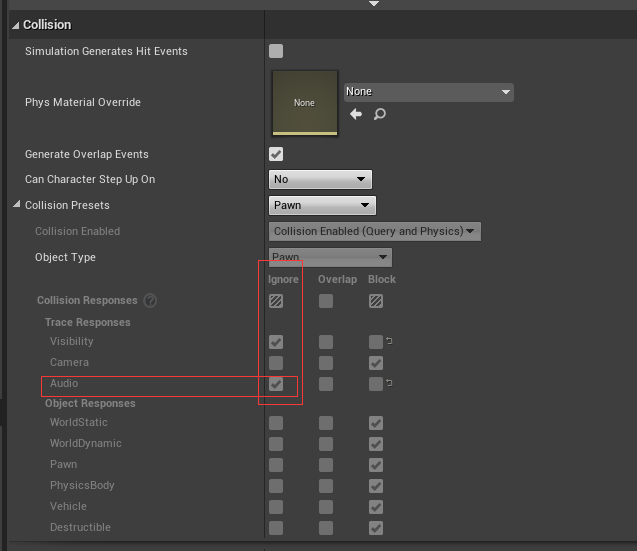Reset Visibility trace response to default arrow
The height and width of the screenshot is (551, 637).
point(389,341)
